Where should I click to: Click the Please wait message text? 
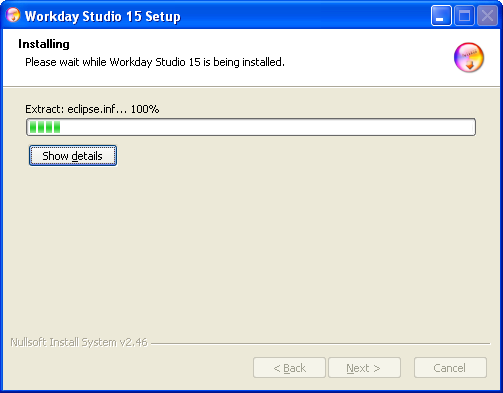(x=155, y=62)
